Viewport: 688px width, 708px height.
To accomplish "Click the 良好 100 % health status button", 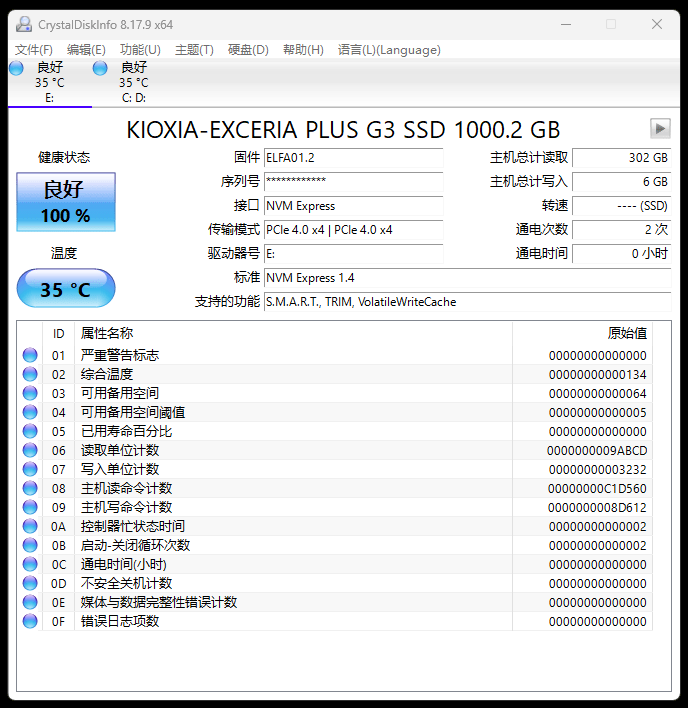I will (x=65, y=201).
